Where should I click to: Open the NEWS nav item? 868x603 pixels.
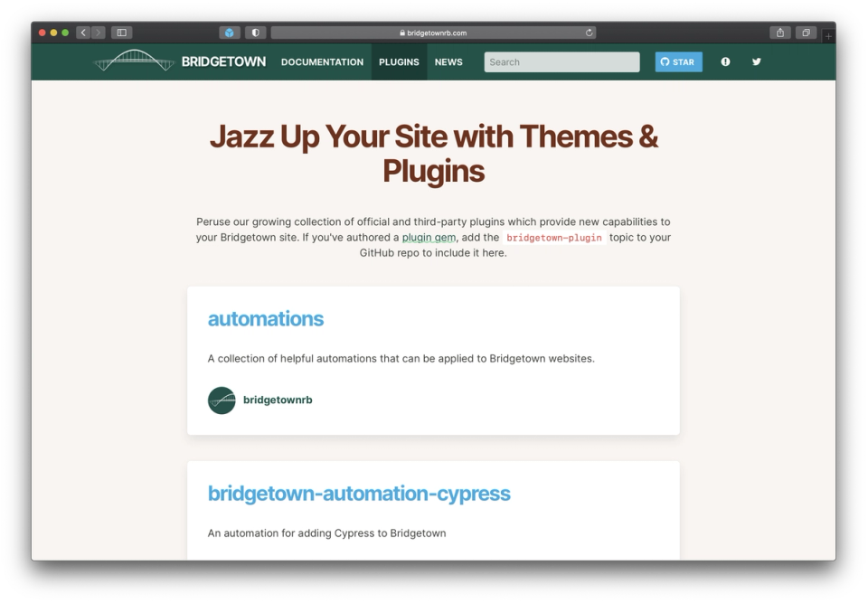[448, 62]
